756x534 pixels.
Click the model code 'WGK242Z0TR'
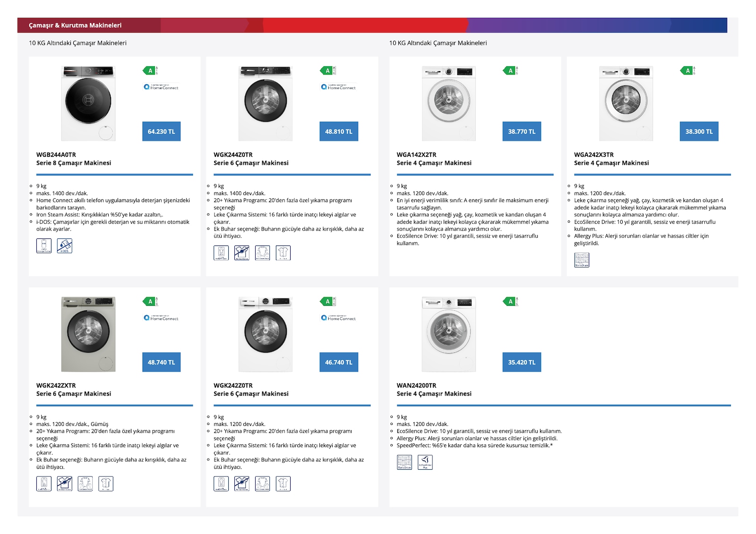(x=233, y=385)
